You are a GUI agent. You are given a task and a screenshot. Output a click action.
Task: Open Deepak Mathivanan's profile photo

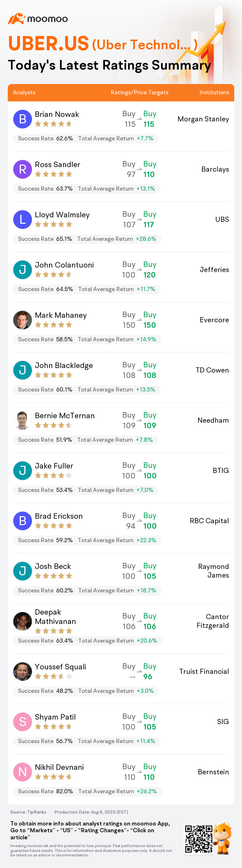coord(22,621)
